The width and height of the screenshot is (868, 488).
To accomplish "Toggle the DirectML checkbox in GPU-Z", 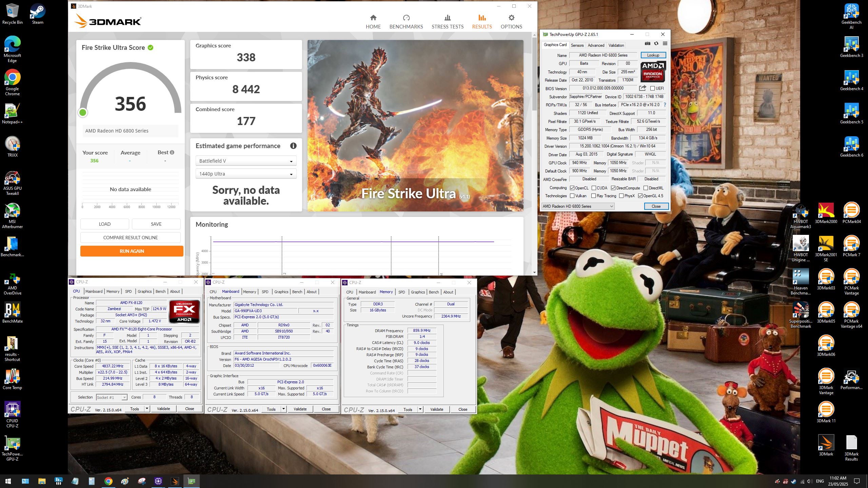I will tap(646, 188).
